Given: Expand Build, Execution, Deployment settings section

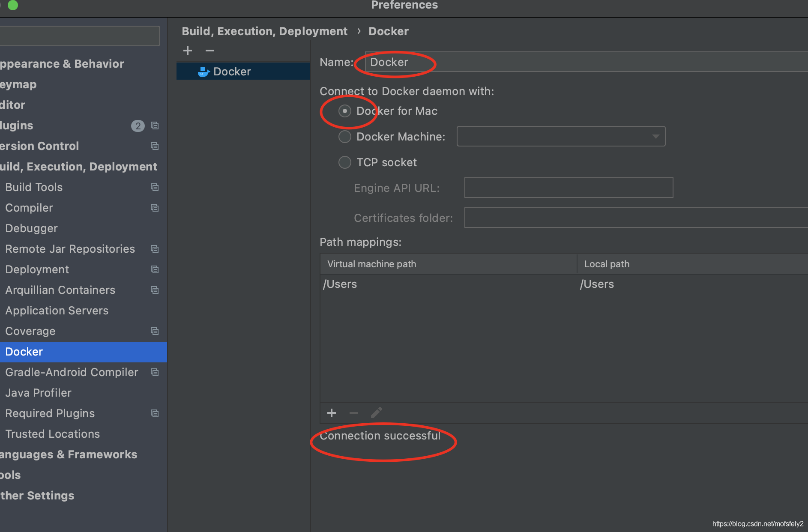Looking at the screenshot, I should [x=79, y=167].
